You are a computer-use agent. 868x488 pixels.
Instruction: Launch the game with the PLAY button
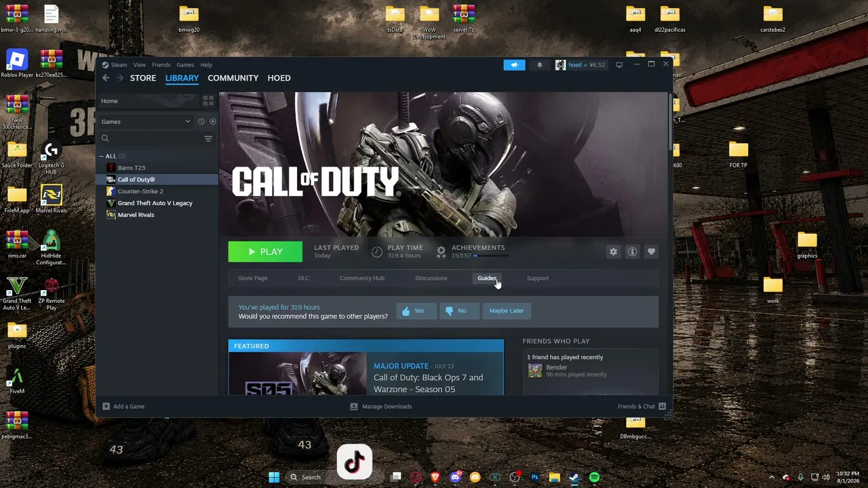coord(265,252)
